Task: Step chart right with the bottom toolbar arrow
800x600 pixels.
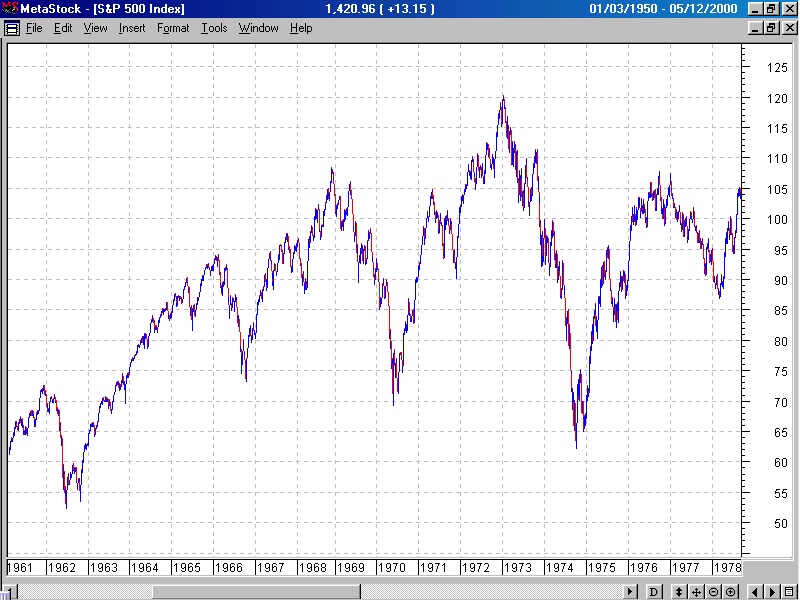Action: click(x=770, y=592)
